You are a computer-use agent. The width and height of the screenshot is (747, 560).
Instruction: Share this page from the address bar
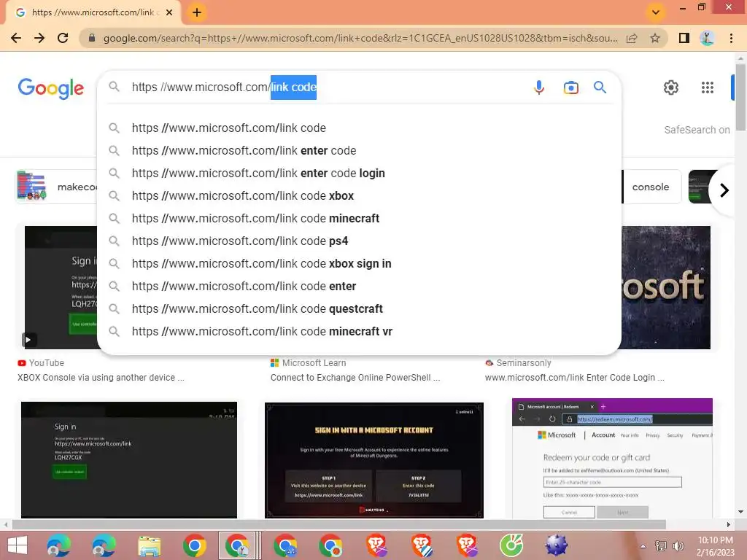pyautogui.click(x=632, y=38)
